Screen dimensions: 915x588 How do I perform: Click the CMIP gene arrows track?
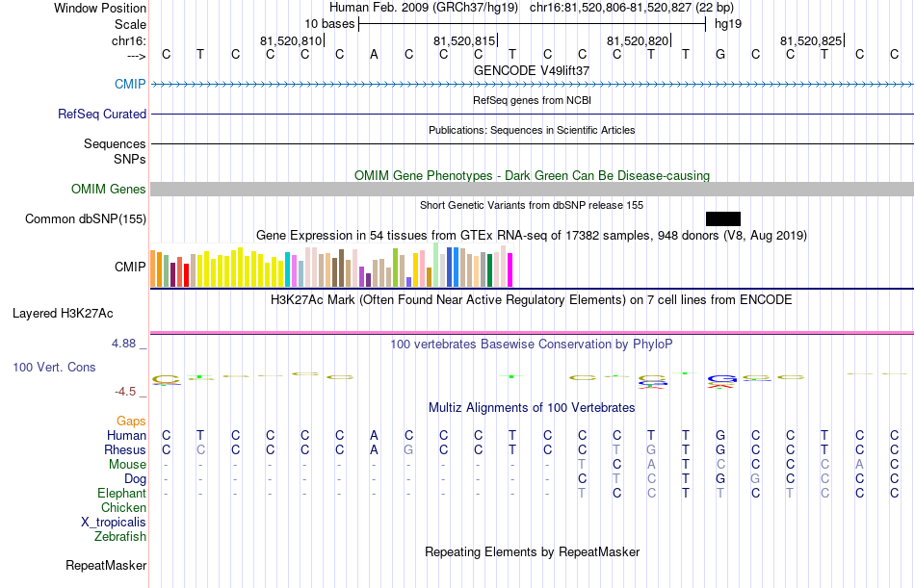[533, 85]
